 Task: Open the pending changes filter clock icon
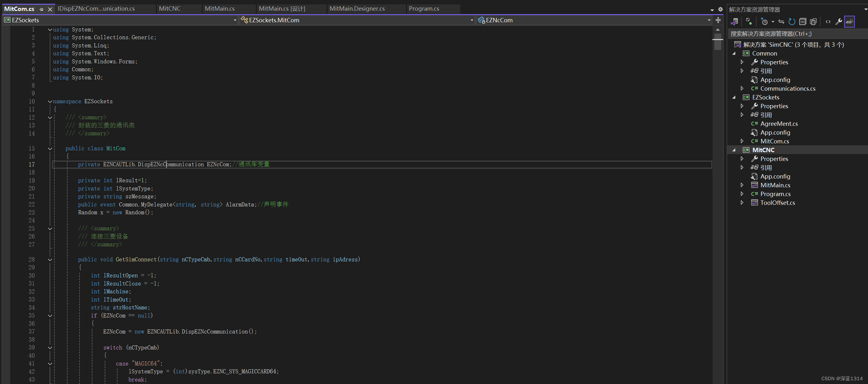tap(764, 22)
